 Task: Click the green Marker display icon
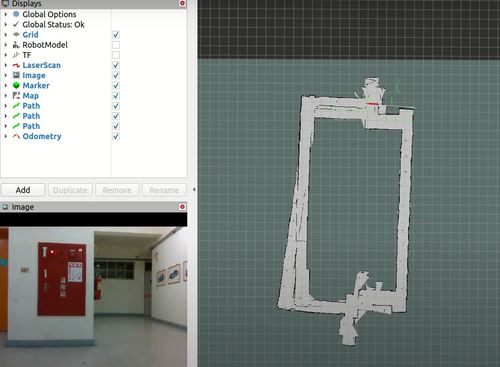pos(16,86)
